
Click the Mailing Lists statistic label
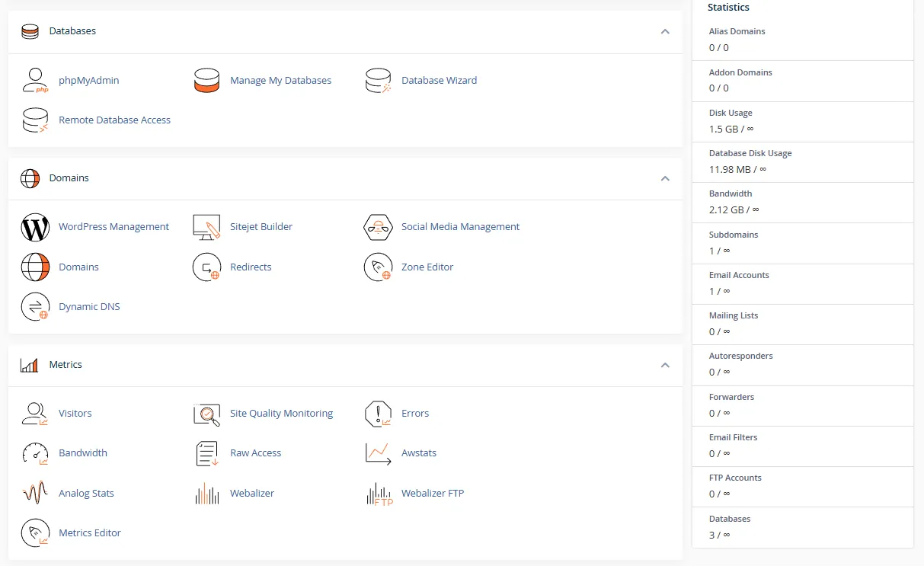click(x=734, y=315)
